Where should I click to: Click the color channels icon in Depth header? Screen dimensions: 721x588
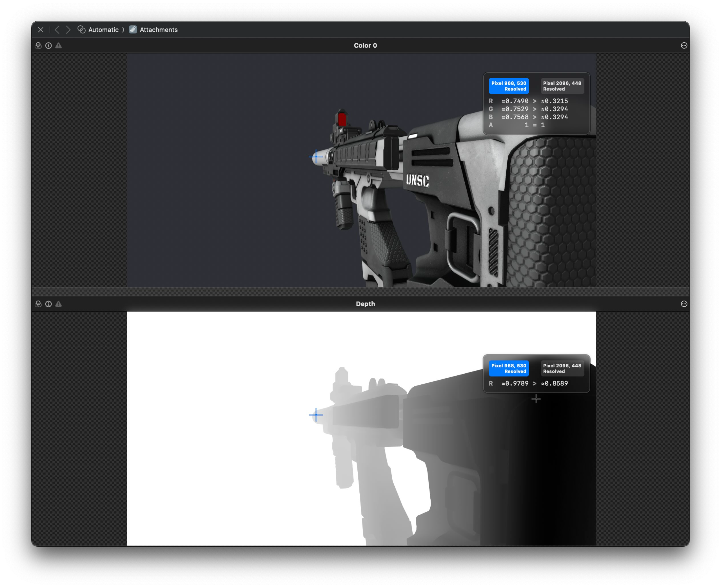(38, 304)
